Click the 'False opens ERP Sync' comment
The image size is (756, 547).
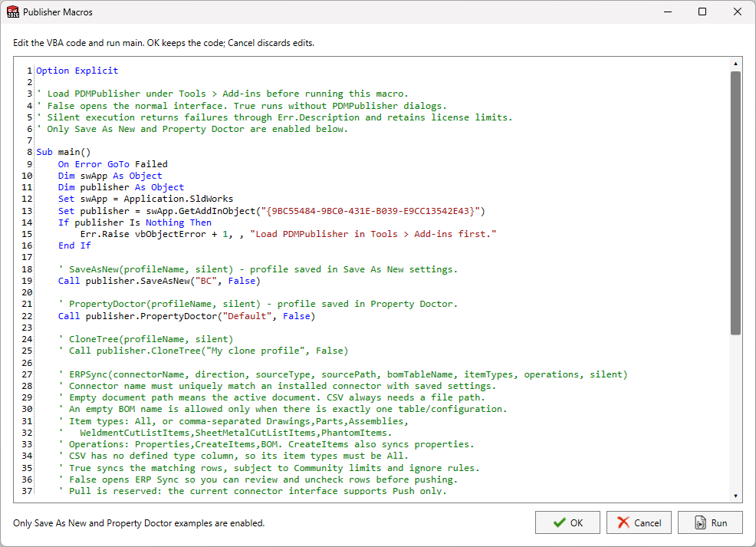258,479
